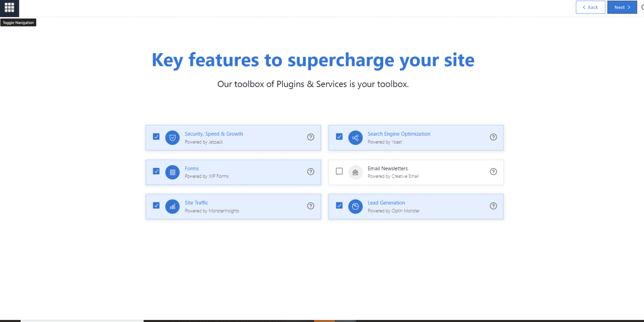The image size is (644, 322).
Task: Click the Creative Email newsletter icon
Action: coord(355,172)
